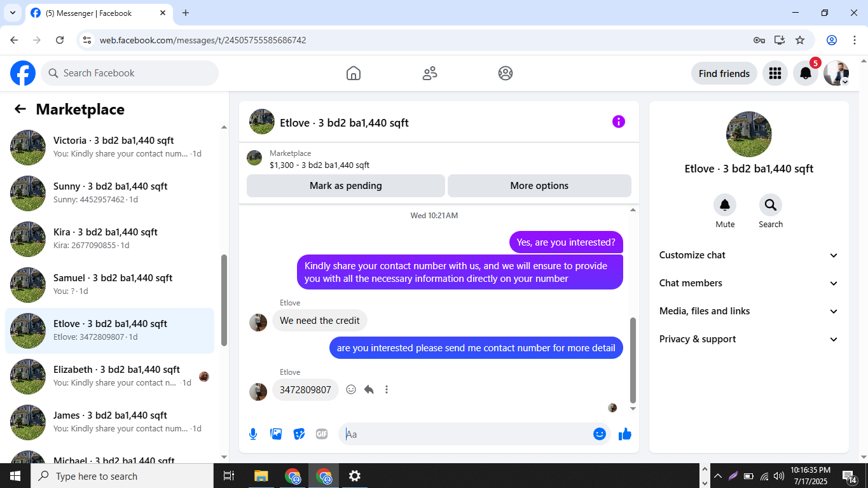Reply to the 3472809807 message
Viewport: 868px width, 488px height.
point(369,389)
